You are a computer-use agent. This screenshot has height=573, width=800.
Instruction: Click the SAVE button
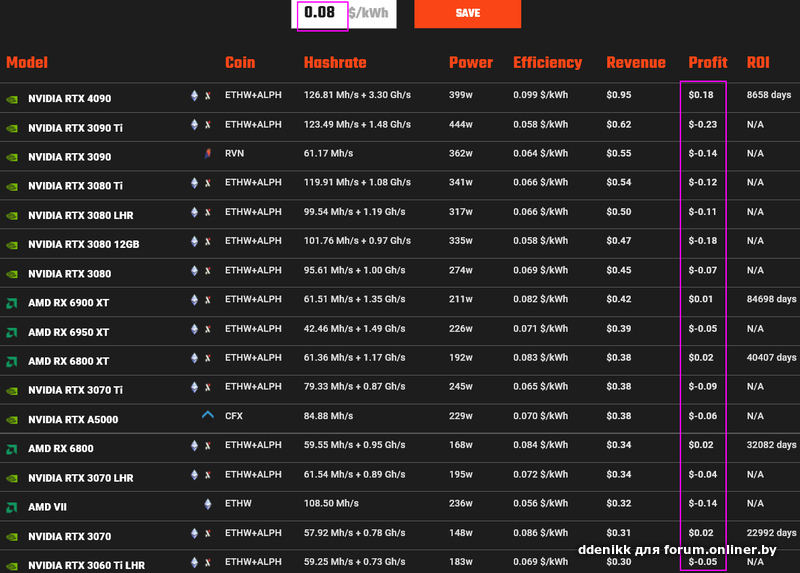point(468,13)
